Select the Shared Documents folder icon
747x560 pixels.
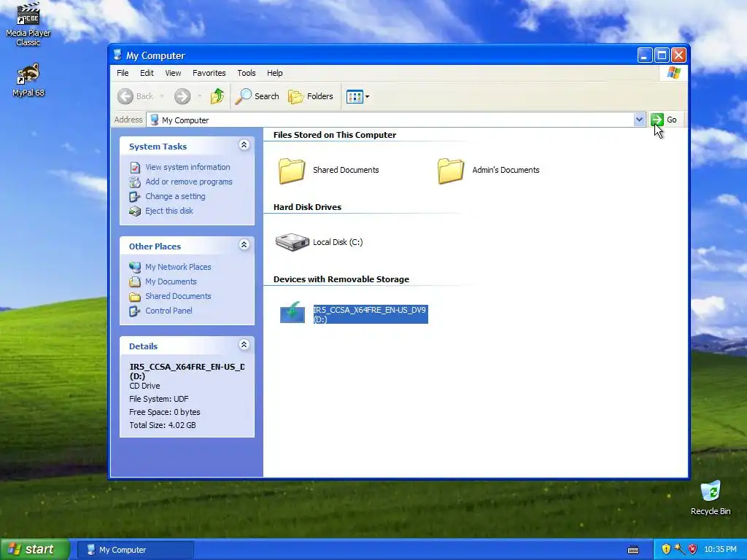point(292,171)
